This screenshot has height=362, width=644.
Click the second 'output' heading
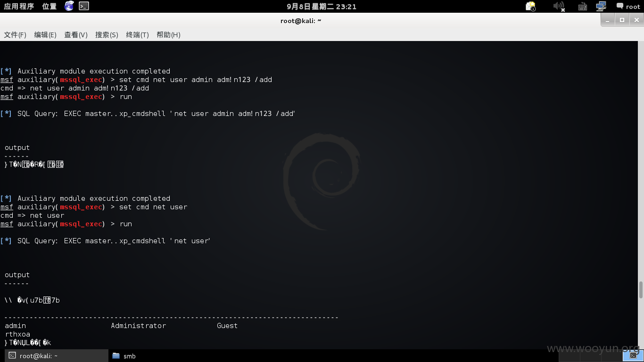(17, 275)
